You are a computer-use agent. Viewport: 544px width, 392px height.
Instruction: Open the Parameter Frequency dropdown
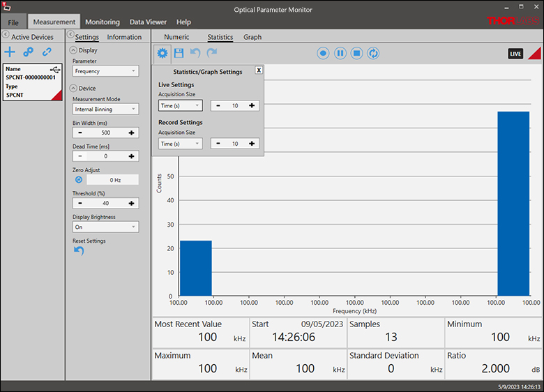point(105,71)
